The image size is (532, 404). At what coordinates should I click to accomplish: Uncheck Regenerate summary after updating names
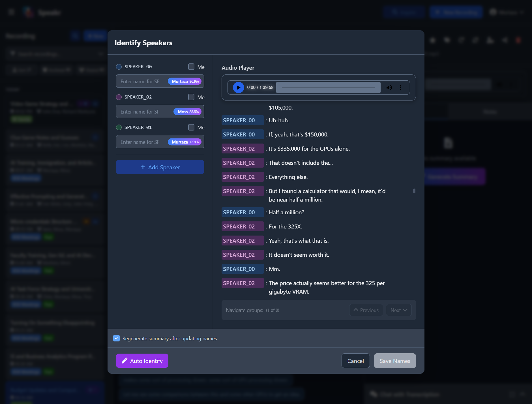pos(116,338)
